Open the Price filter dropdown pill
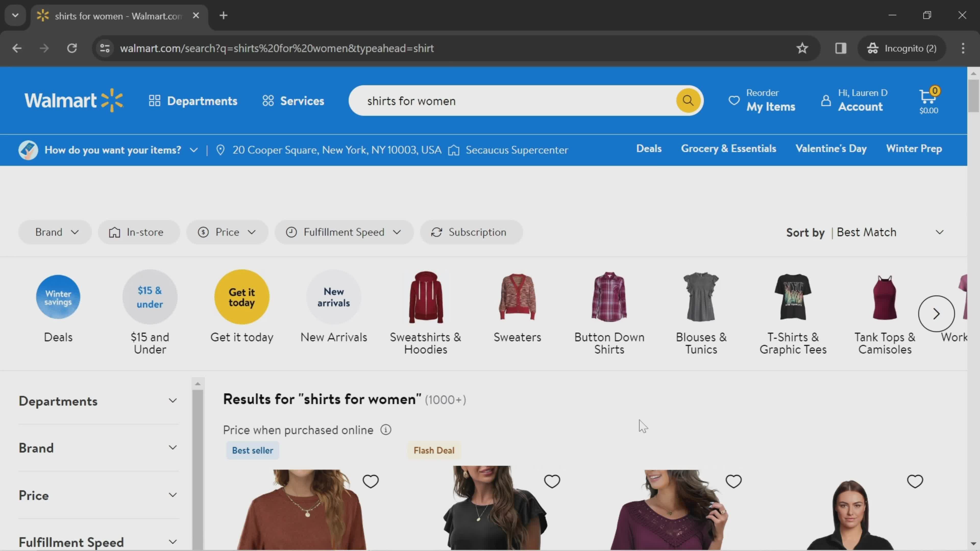Viewport: 980px width, 551px height. [x=227, y=232]
